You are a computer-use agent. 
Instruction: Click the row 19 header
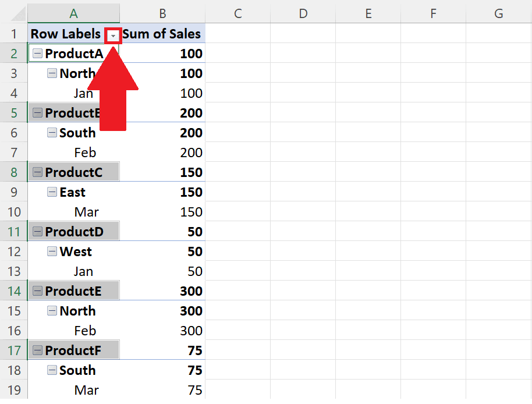[x=13, y=390]
